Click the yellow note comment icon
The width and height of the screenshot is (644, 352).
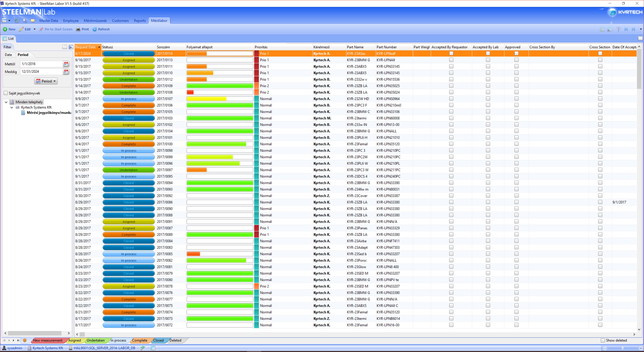[33, 20]
